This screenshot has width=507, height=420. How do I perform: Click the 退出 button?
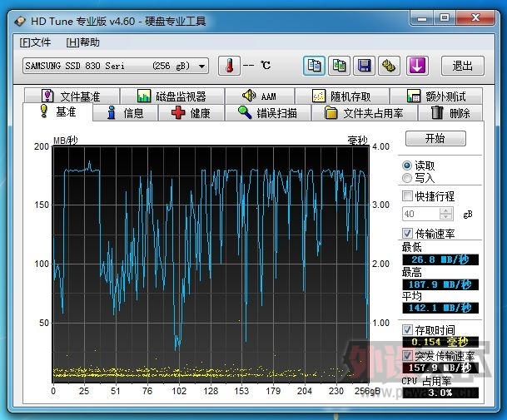(x=463, y=66)
